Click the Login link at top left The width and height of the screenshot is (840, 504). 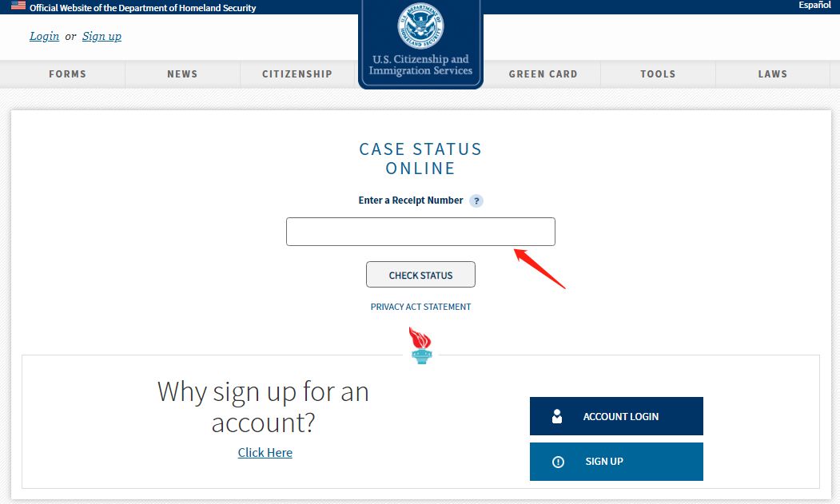(45, 37)
